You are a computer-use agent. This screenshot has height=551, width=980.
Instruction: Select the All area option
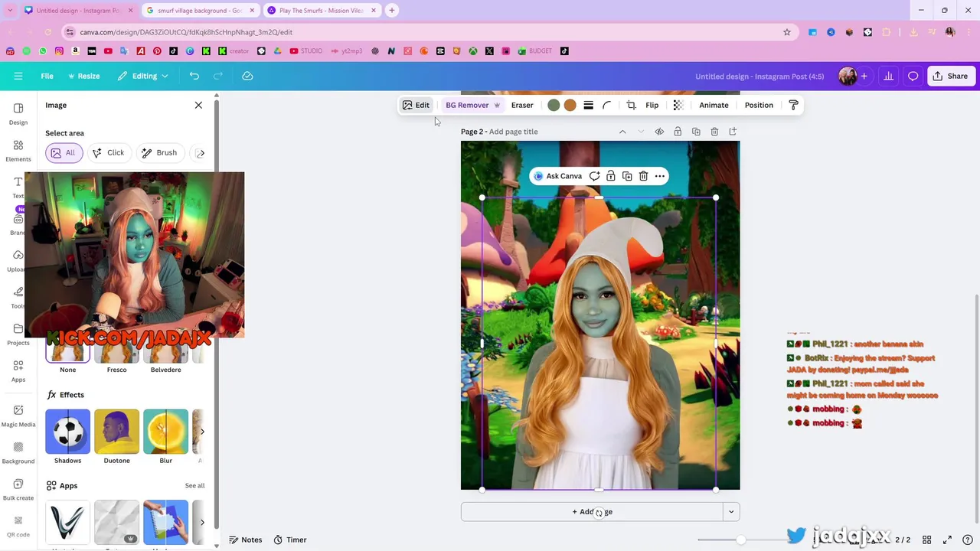[64, 152]
